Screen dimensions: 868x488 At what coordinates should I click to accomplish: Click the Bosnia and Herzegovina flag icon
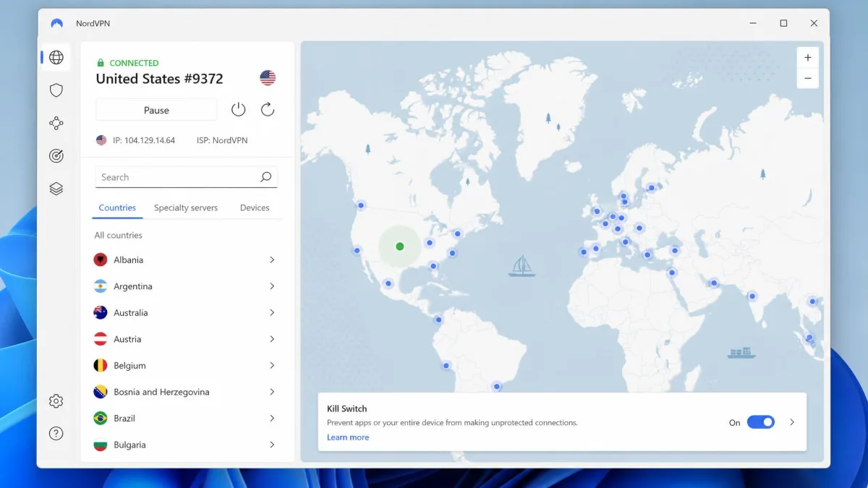tap(101, 392)
